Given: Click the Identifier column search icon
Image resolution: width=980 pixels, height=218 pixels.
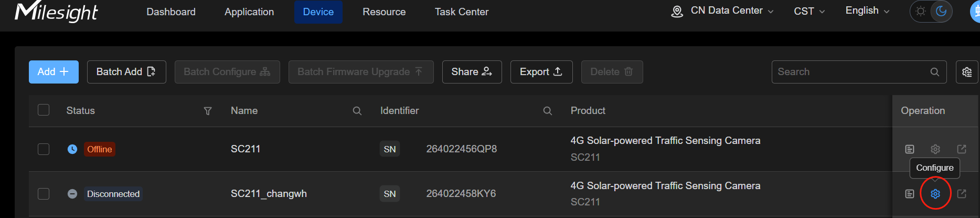Looking at the screenshot, I should 548,111.
